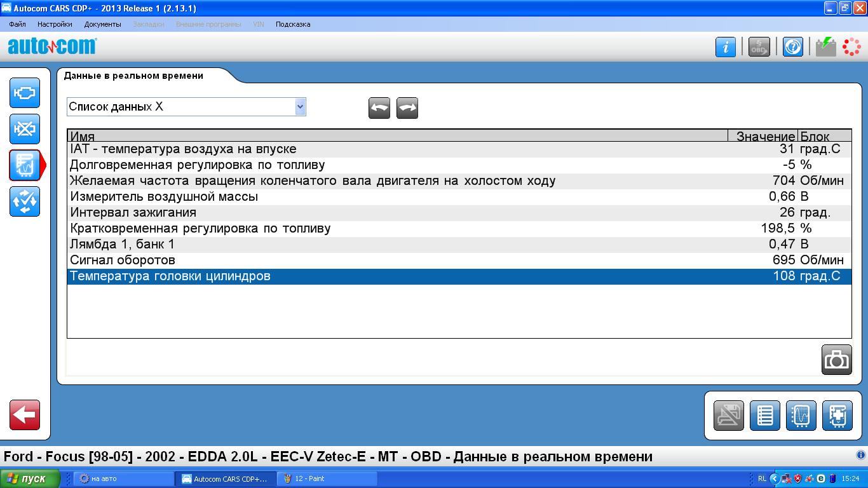The image size is (868, 488).
Task: Switch to '12 - Paint' in the taskbar
Action: click(x=328, y=478)
